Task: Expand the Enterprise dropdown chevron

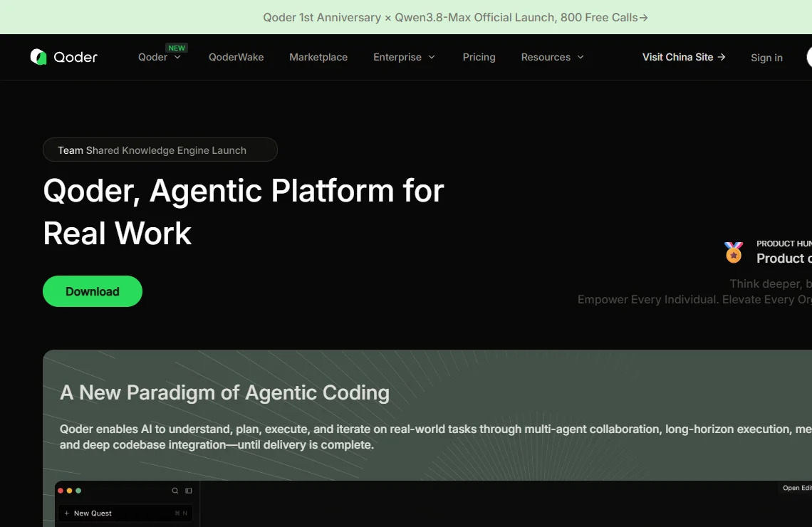Action: pos(432,57)
